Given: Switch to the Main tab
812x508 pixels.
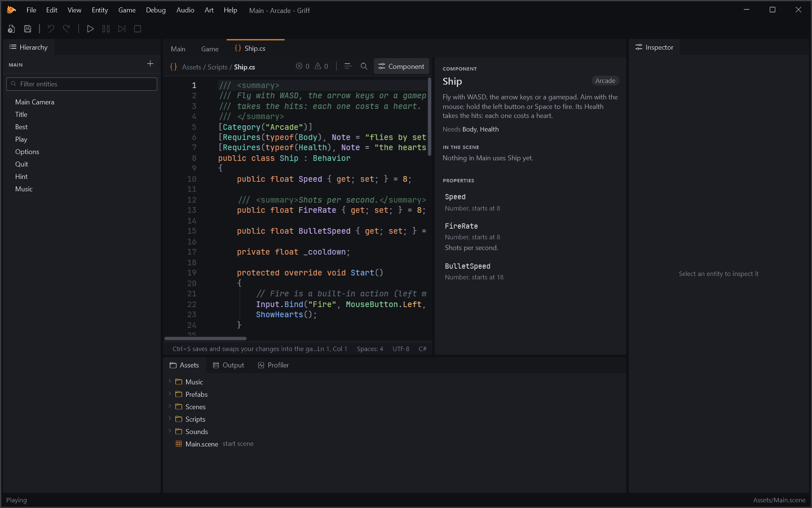Looking at the screenshot, I should point(178,49).
